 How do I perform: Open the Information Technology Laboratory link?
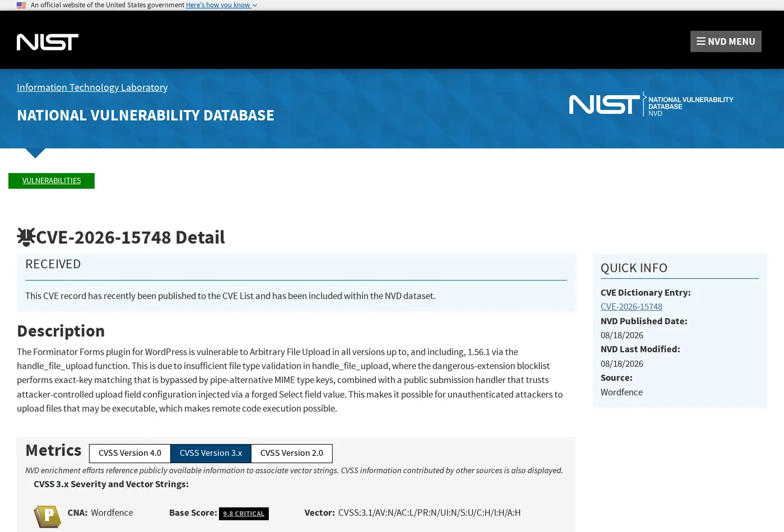point(92,87)
